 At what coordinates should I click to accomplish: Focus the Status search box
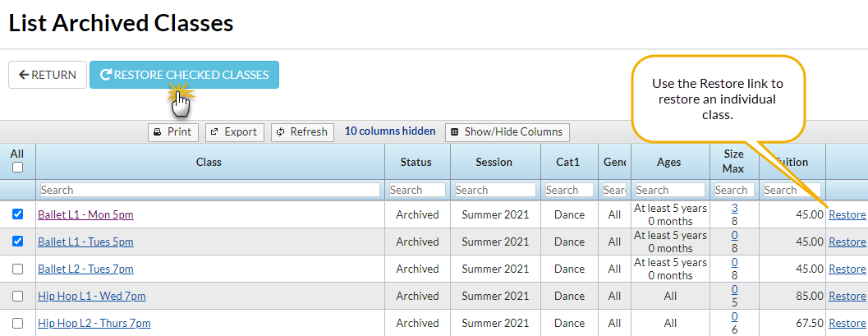416,190
